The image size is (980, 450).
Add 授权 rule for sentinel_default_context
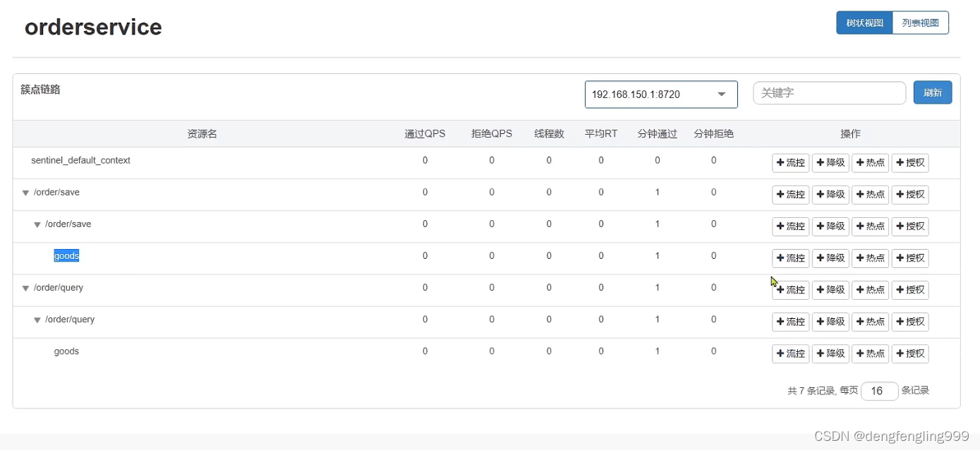tap(910, 163)
